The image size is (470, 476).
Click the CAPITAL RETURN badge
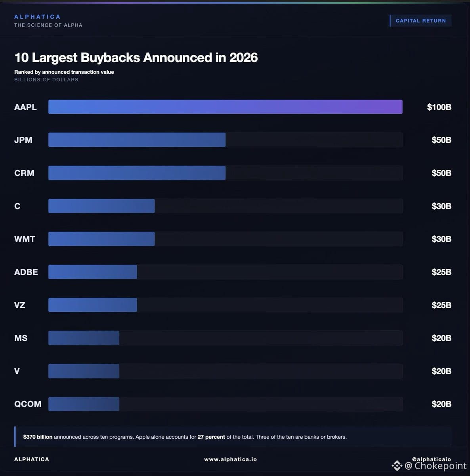420,21
